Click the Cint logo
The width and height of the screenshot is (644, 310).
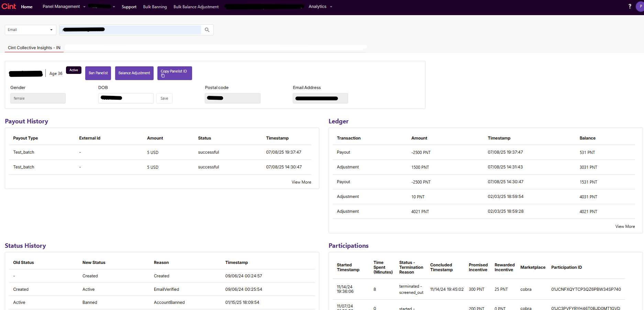[x=9, y=7]
